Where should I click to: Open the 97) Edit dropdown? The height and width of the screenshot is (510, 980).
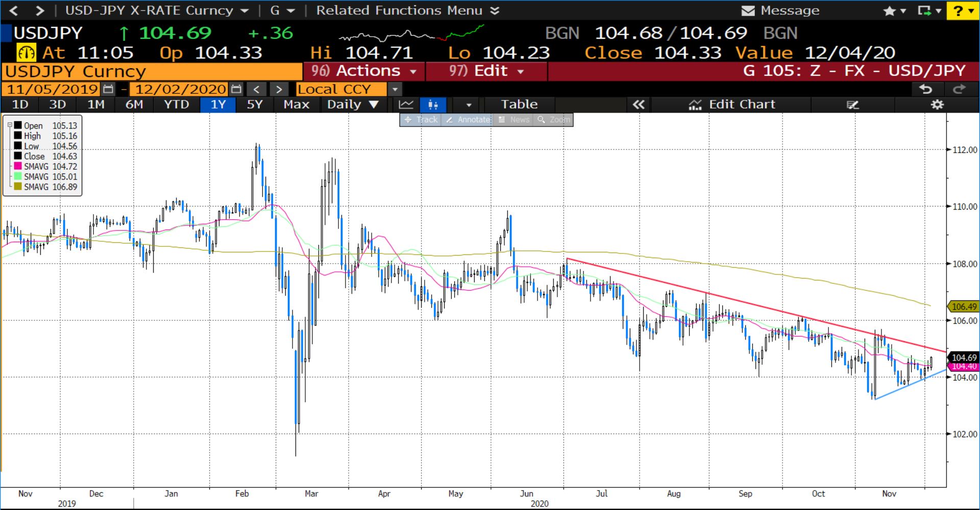(486, 71)
